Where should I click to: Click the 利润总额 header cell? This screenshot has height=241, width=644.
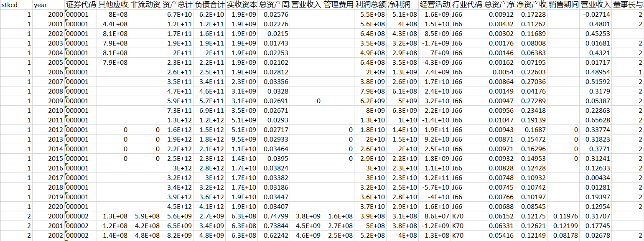click(x=370, y=5)
